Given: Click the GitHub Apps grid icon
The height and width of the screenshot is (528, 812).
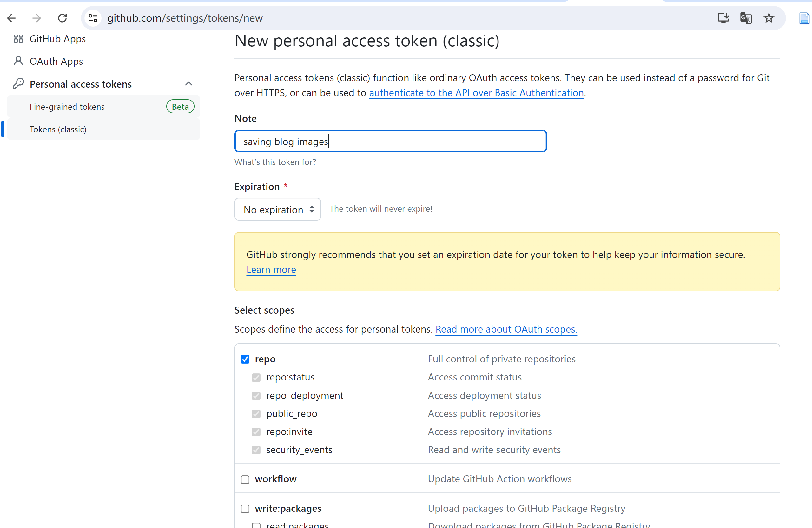Looking at the screenshot, I should click(x=19, y=38).
